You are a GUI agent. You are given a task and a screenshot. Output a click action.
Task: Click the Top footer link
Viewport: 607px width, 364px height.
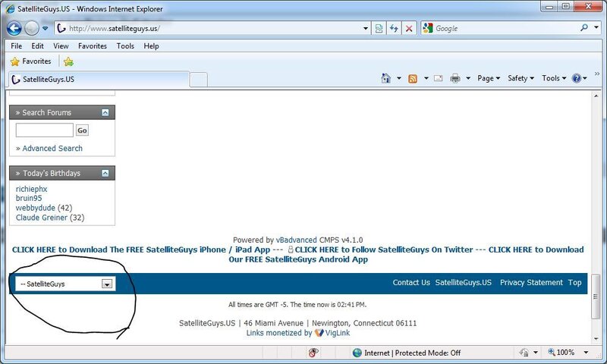pos(575,282)
